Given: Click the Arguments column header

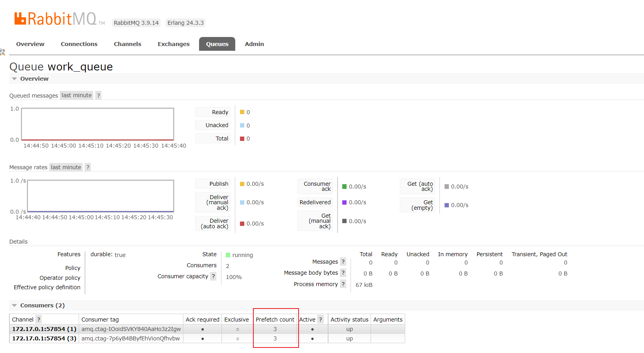Looking at the screenshot, I should tap(388, 320).
